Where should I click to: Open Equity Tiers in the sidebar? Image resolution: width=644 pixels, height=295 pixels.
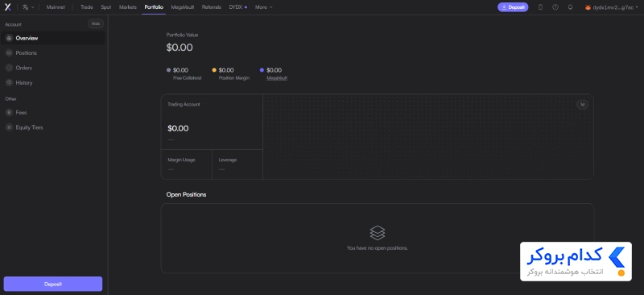click(x=53, y=127)
